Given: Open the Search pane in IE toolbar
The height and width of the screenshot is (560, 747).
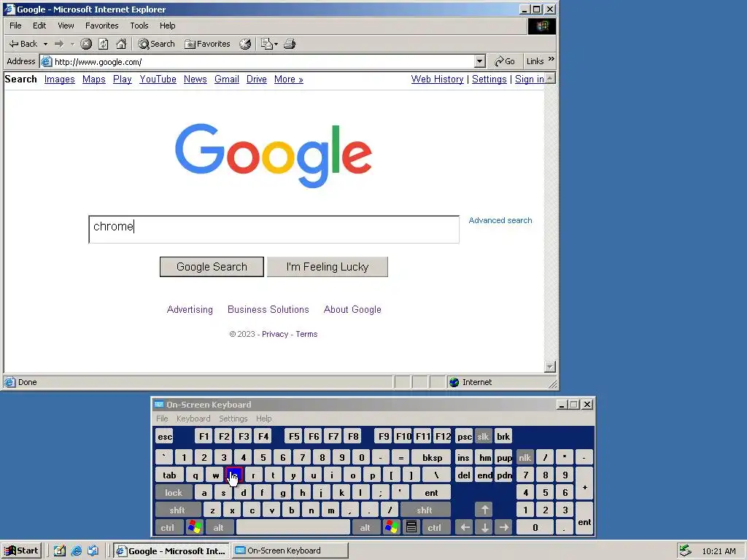Looking at the screenshot, I should click(x=156, y=44).
